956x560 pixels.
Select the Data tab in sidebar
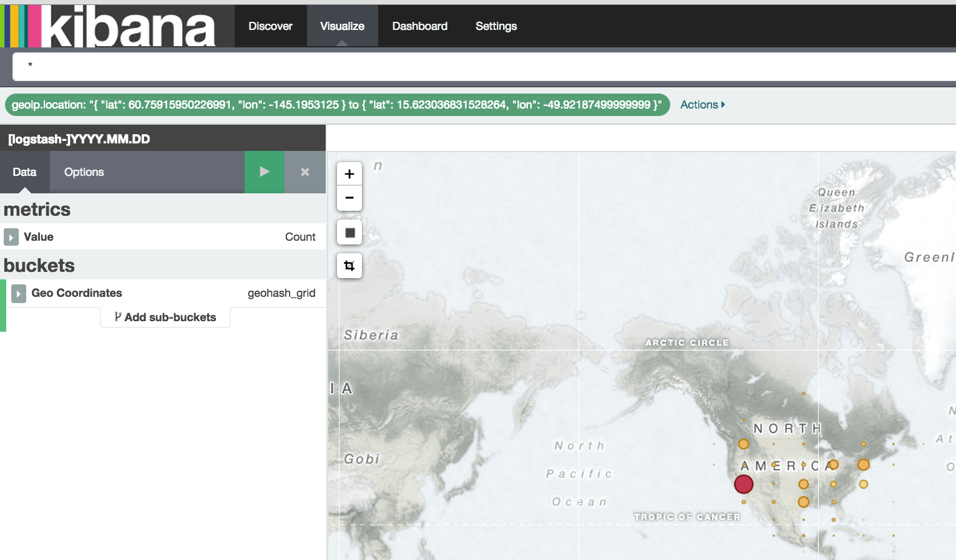point(24,172)
